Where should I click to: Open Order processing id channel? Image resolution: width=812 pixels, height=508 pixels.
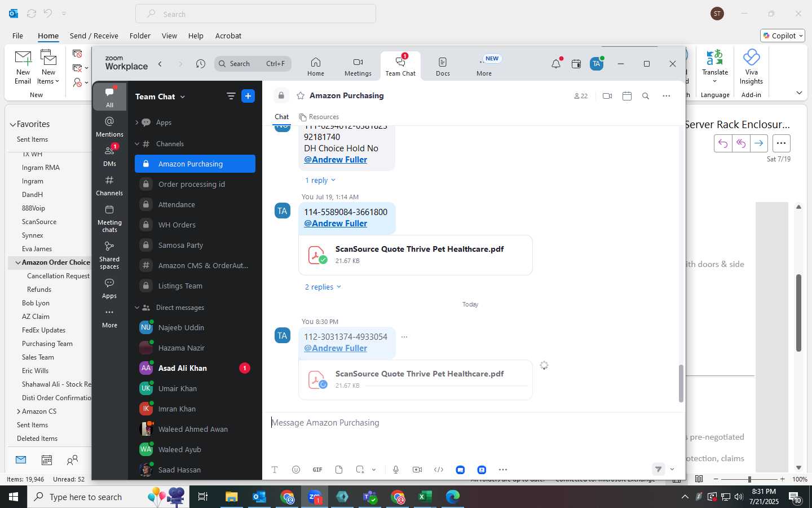(x=195, y=184)
